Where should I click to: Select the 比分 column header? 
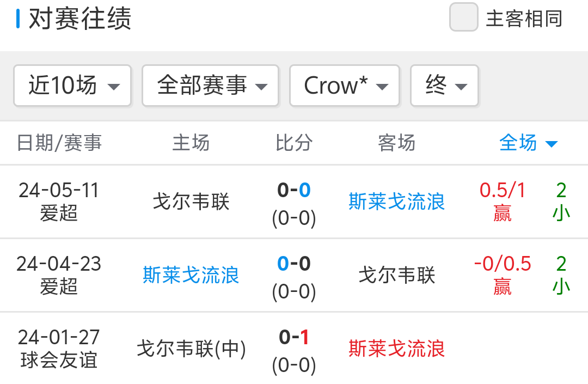(294, 143)
